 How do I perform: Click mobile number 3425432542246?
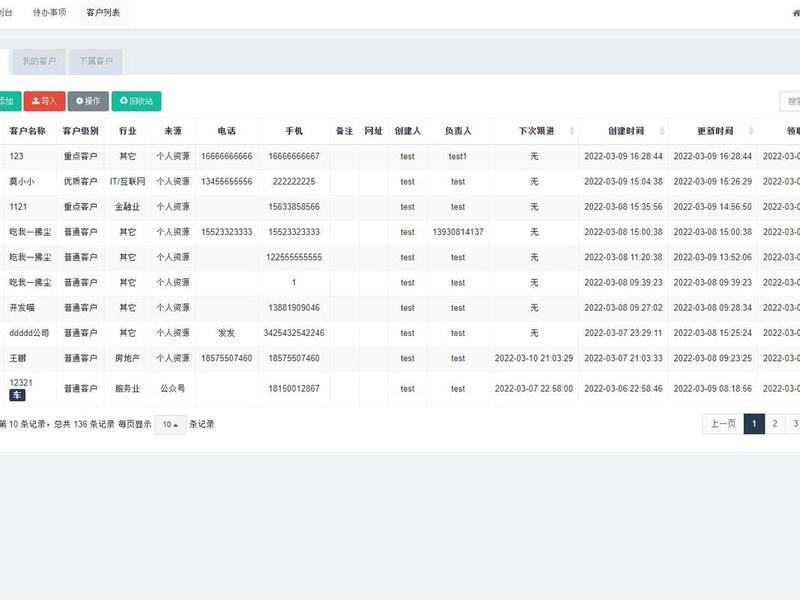coord(294,333)
